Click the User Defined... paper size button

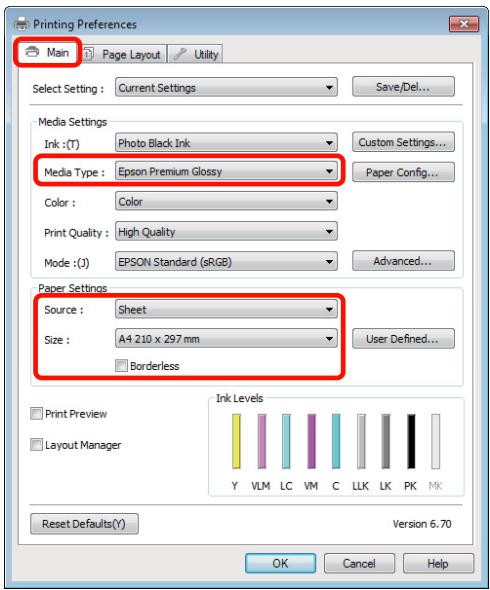coord(403,339)
